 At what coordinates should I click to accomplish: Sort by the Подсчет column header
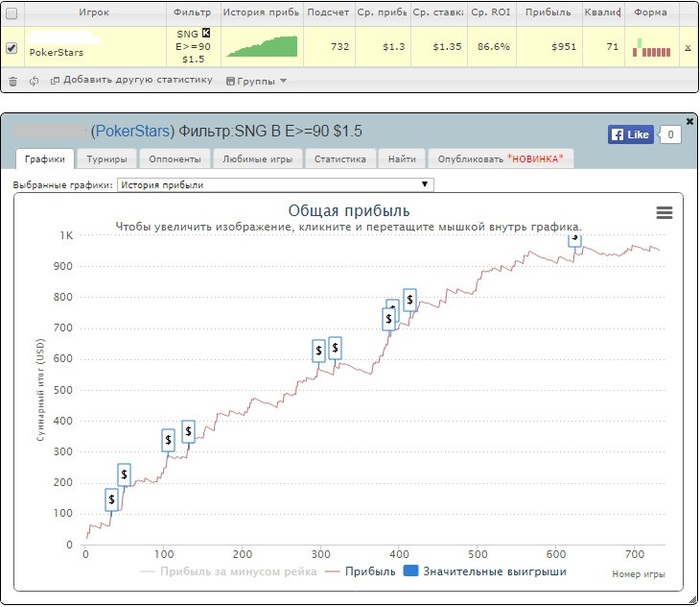click(x=329, y=12)
